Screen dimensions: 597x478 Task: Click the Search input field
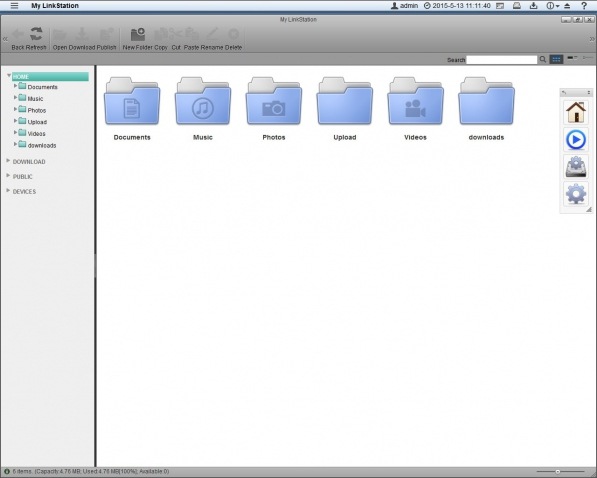pyautogui.click(x=501, y=60)
